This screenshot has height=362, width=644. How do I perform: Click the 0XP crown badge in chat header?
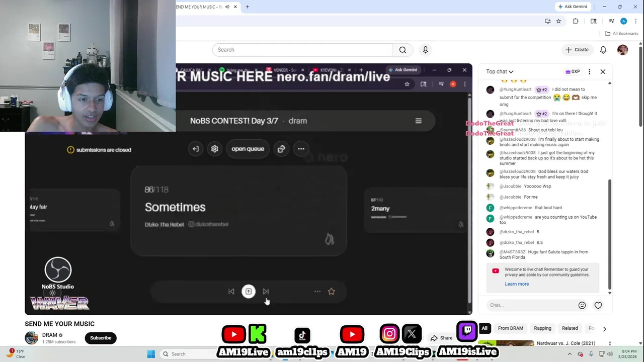[x=573, y=71]
